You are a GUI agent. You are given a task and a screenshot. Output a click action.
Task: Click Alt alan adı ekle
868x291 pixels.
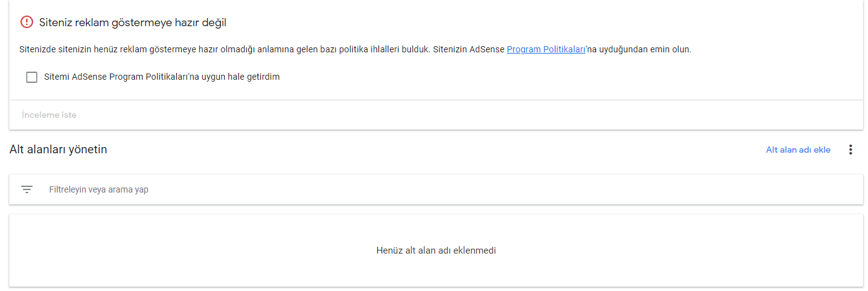pos(798,150)
